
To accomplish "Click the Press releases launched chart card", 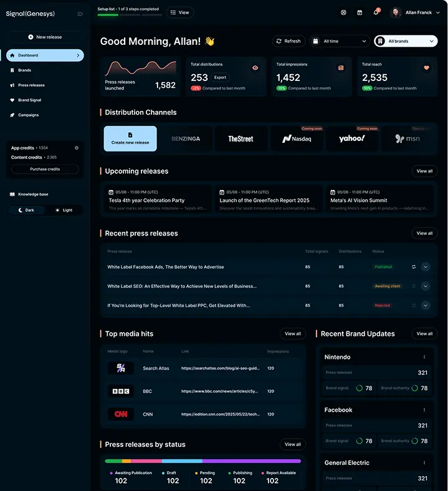I will click(140, 77).
